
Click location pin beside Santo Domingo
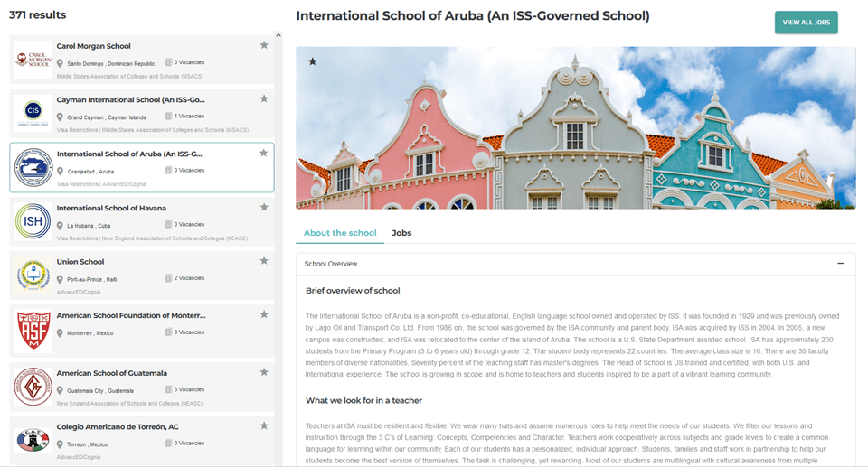pos(60,63)
